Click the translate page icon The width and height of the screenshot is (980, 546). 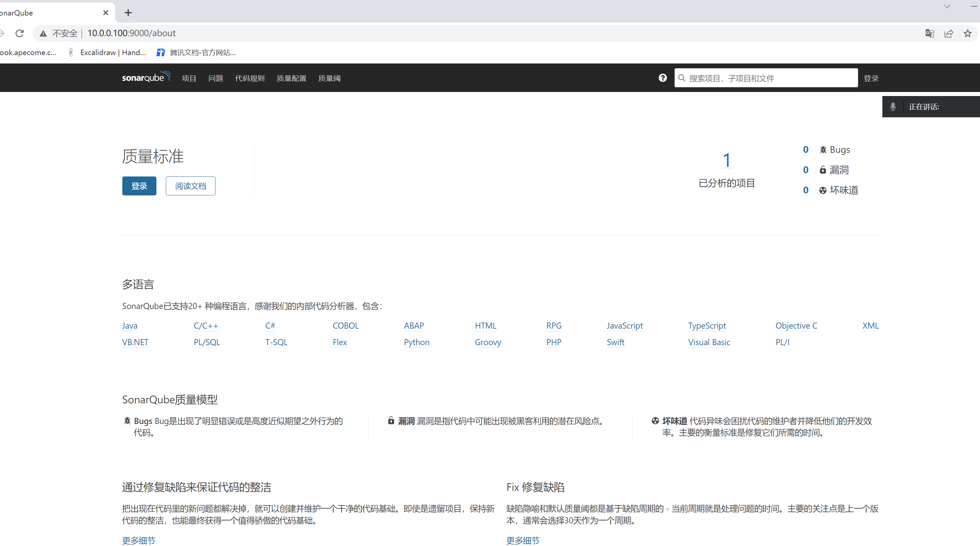pos(929,33)
